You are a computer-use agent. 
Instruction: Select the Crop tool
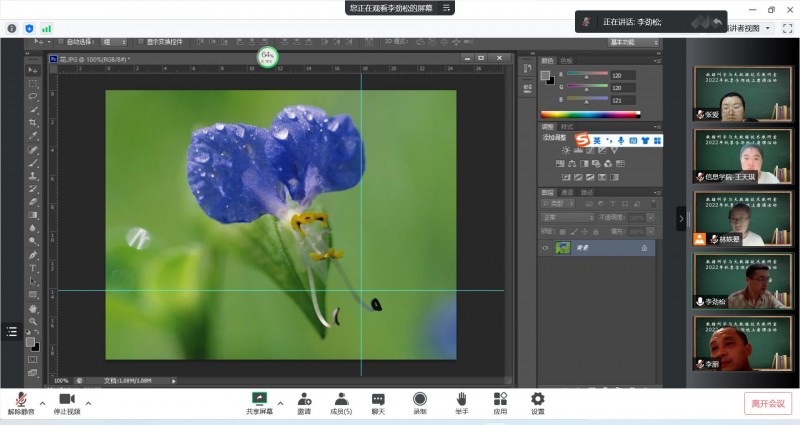[32, 122]
